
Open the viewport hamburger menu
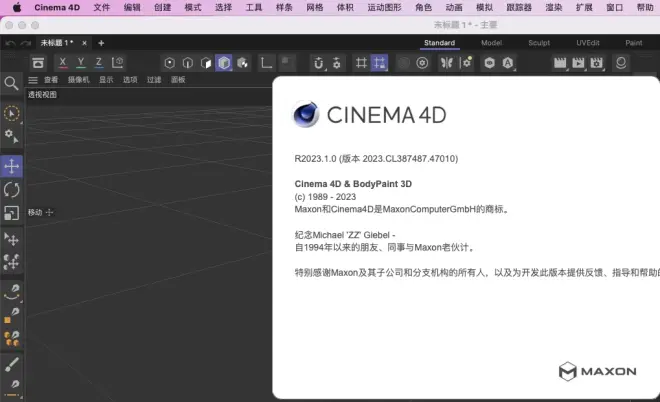tap(33, 79)
